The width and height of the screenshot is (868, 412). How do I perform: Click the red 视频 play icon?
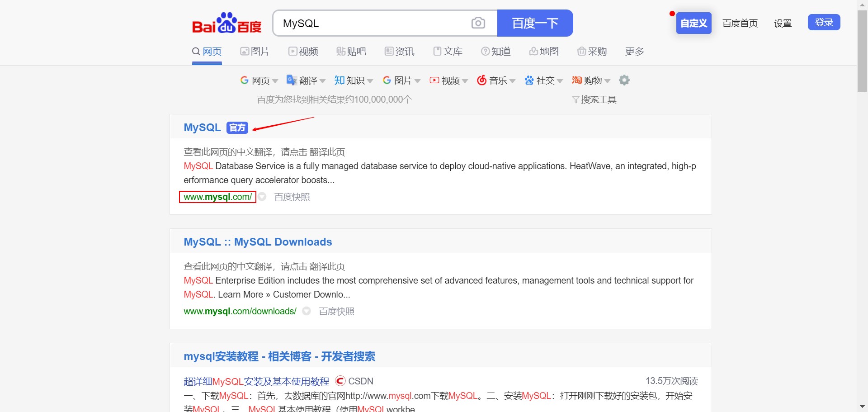click(x=434, y=80)
